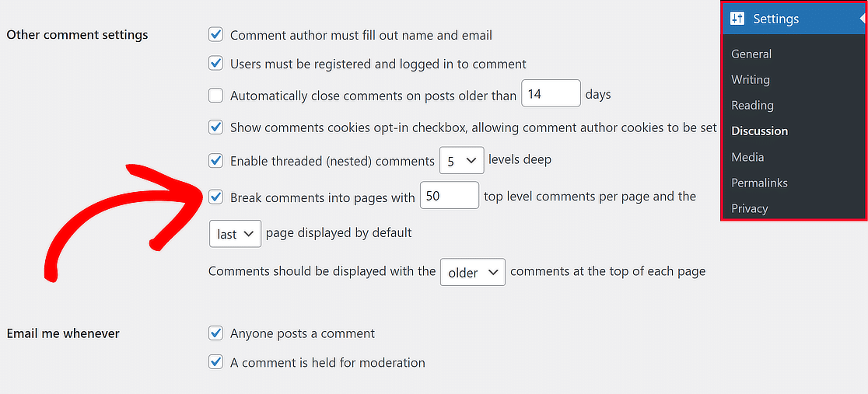
Task: Disable threaded nested comments checkbox
Action: pyautogui.click(x=216, y=161)
